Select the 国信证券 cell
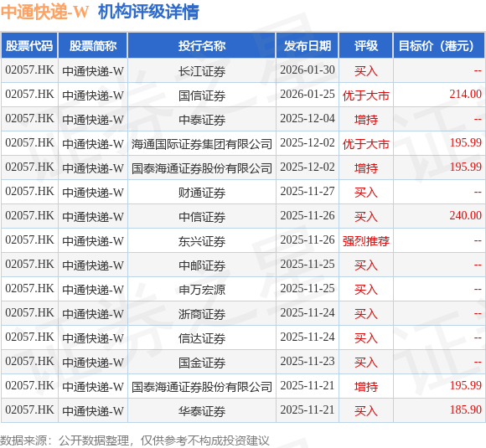Viewport: 486px width, 448px height. pos(202,95)
